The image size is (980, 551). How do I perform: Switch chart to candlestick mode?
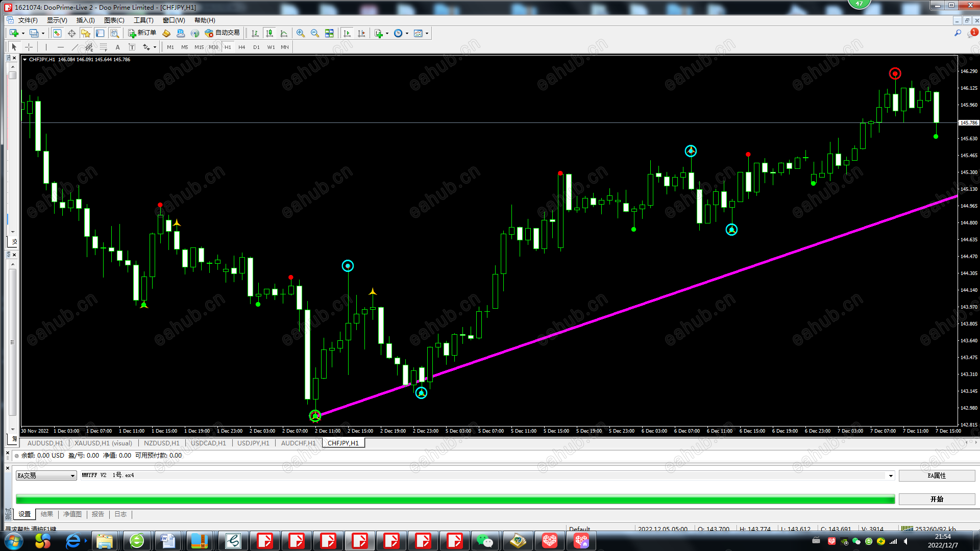coord(269,33)
